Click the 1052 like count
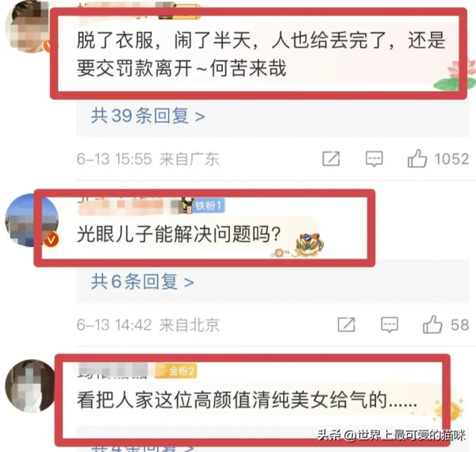This screenshot has height=452, width=476. 451,159
